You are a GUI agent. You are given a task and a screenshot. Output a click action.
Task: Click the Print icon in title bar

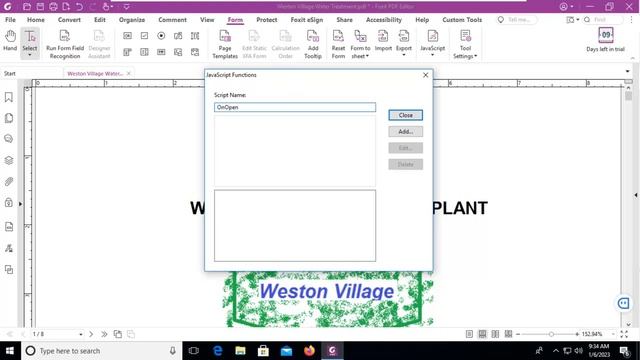coord(53,7)
